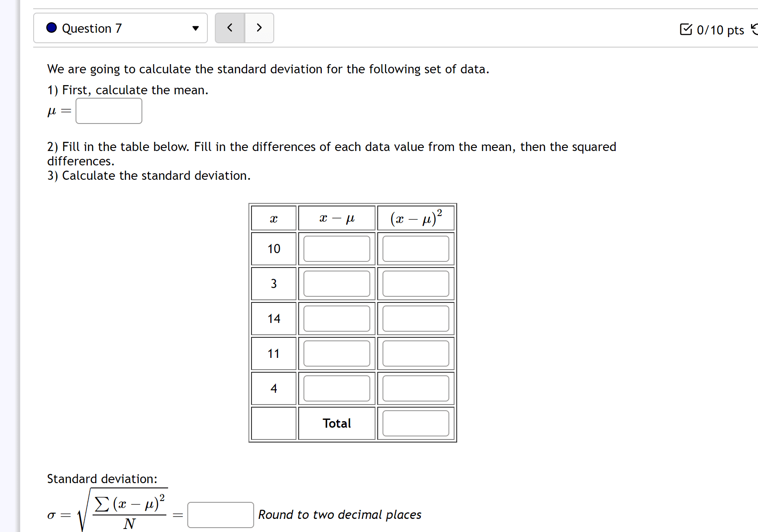Select the squared difference field for 3
This screenshot has height=532, width=758.
[x=416, y=284]
